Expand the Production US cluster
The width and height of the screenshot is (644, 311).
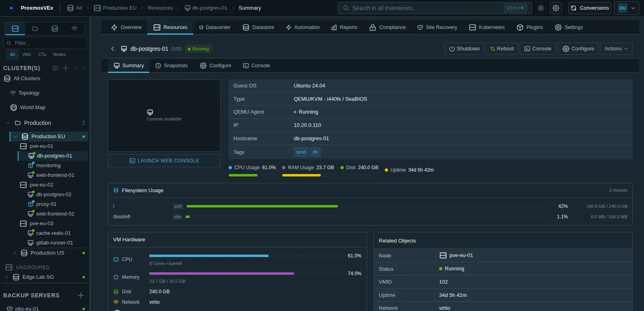pyautogui.click(x=14, y=253)
